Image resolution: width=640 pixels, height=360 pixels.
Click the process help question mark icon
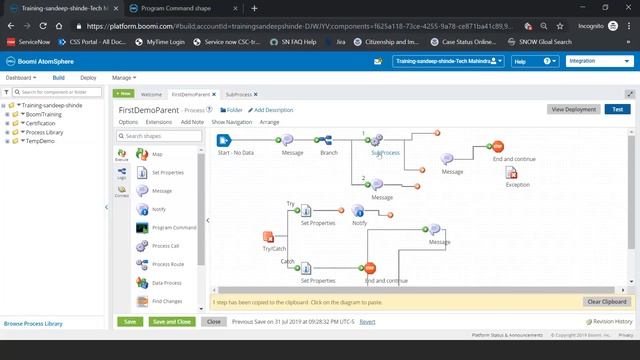tap(209, 109)
